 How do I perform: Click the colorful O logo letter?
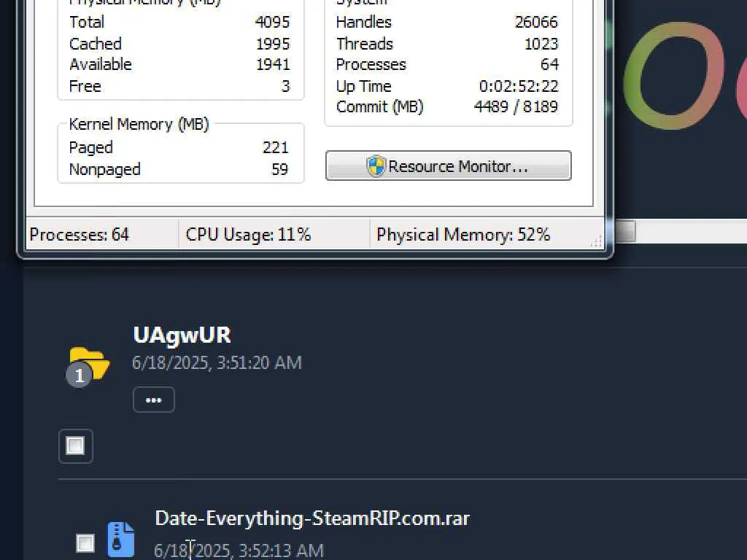(x=672, y=76)
